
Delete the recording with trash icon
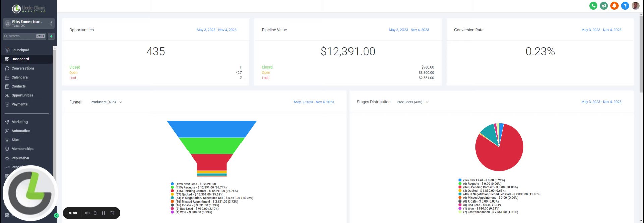[x=112, y=213]
